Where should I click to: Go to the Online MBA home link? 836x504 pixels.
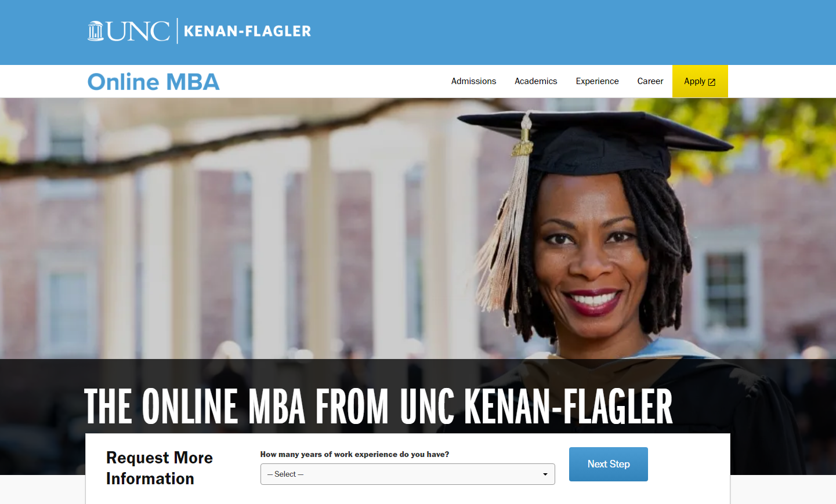tap(154, 82)
